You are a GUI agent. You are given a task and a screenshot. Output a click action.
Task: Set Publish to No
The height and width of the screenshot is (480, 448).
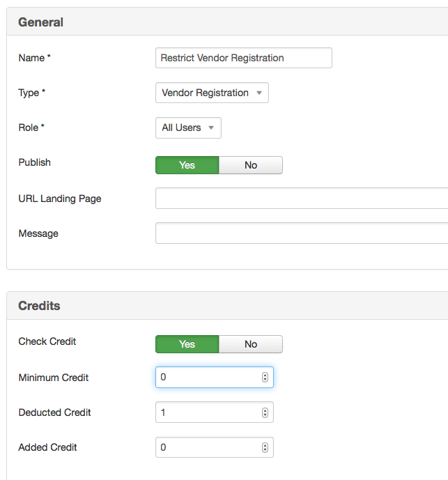251,165
